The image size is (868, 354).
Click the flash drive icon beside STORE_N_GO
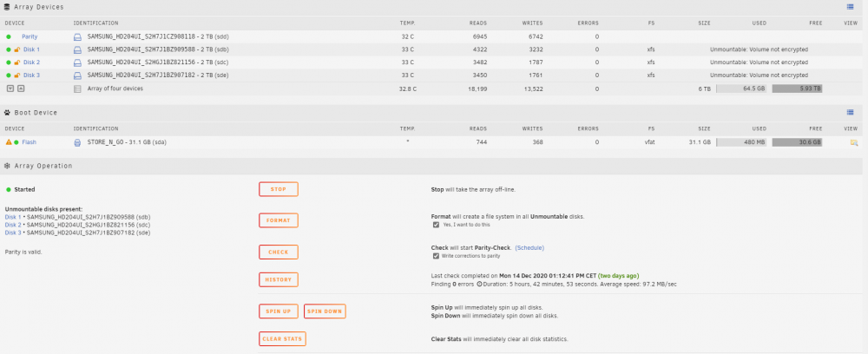77,142
